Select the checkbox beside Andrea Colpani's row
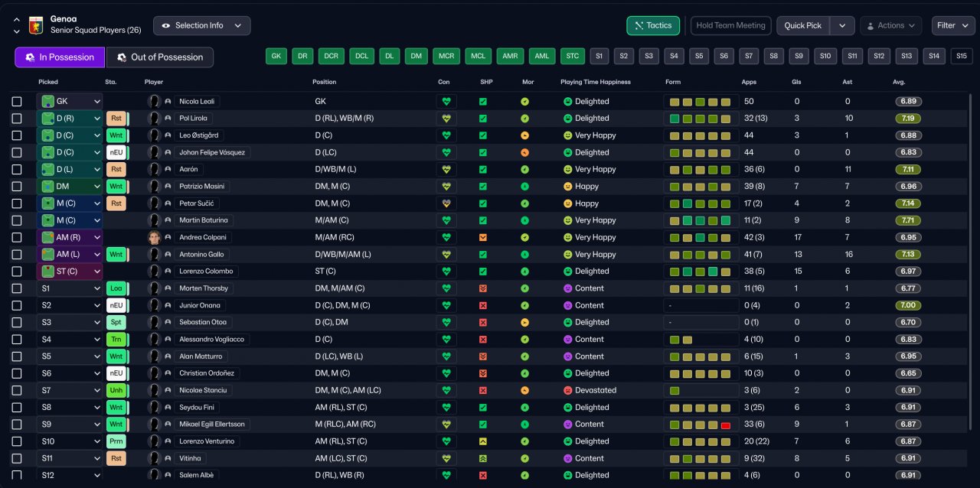Screen dimensions: 980x488 17,237
